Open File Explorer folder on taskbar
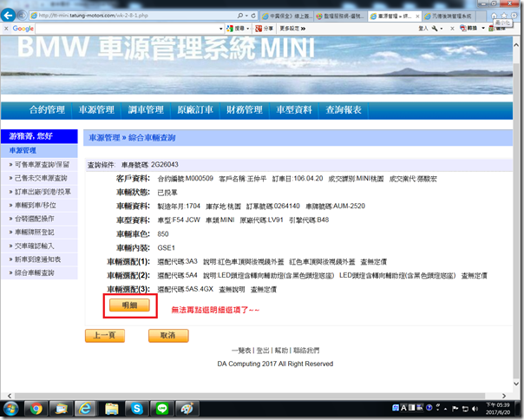The image size is (524, 420). (112, 409)
